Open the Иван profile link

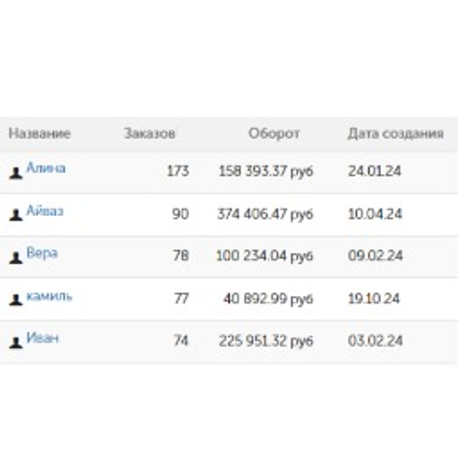[x=42, y=338]
